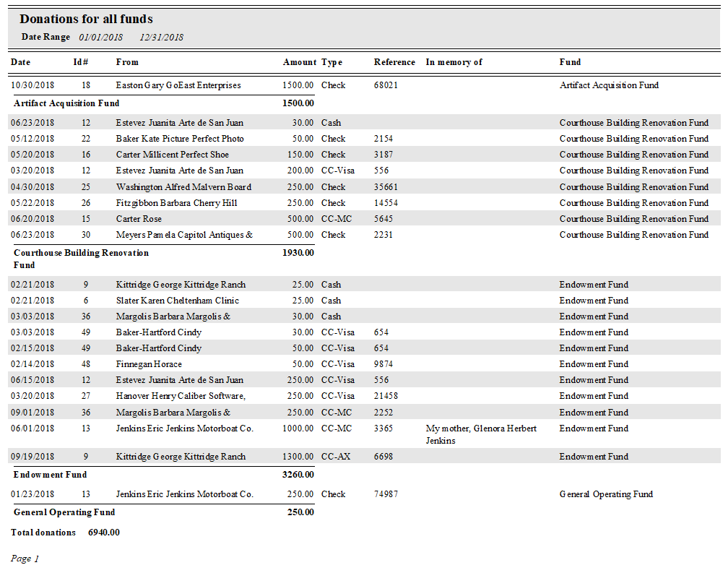Click donor Easton Gary GoEast Enterprises

(178, 85)
